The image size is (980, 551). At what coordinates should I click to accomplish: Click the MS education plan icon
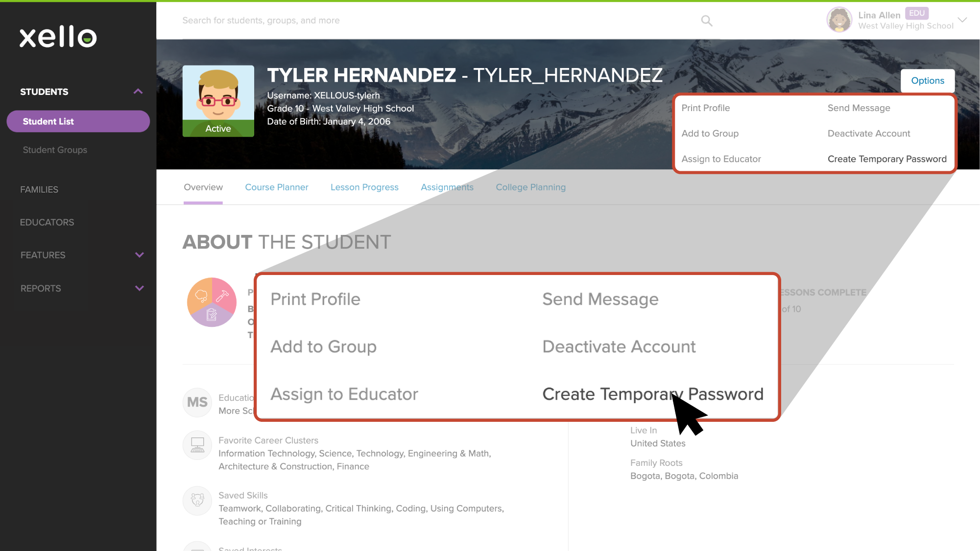[197, 402]
